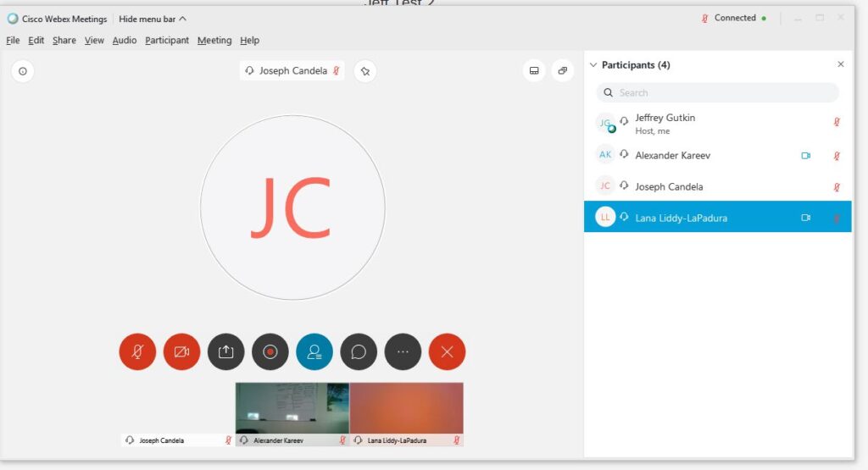This screenshot has width=868, height=470.
Task: Select Joseph Candela in participants list
Action: tap(669, 186)
